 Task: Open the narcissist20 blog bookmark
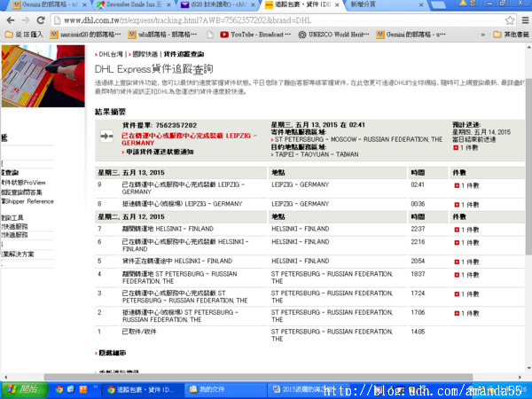coord(85,35)
